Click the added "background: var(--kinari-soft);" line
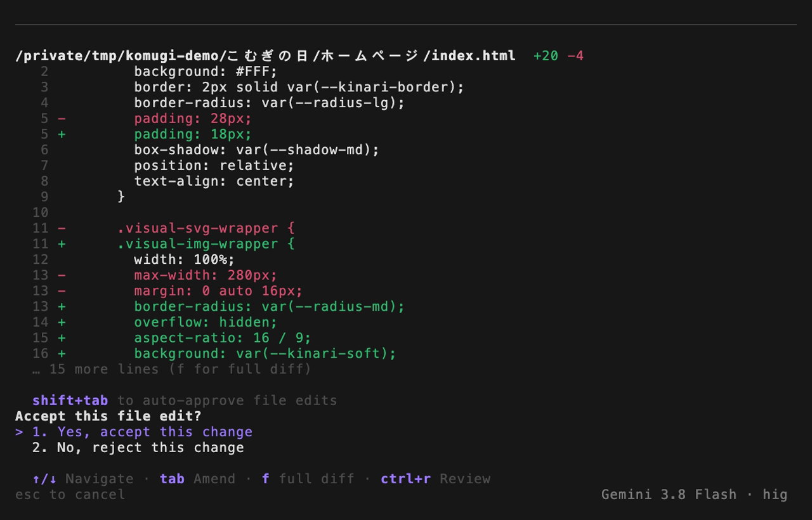The image size is (812, 520). 265,354
